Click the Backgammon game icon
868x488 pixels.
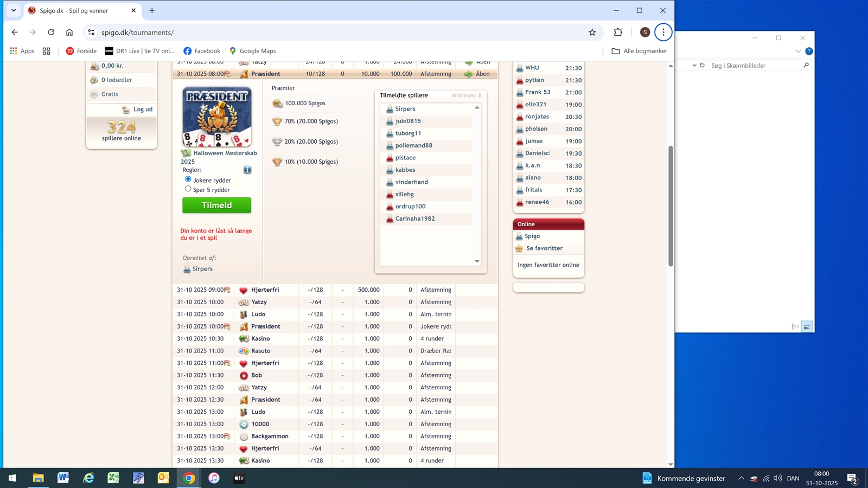click(x=244, y=436)
